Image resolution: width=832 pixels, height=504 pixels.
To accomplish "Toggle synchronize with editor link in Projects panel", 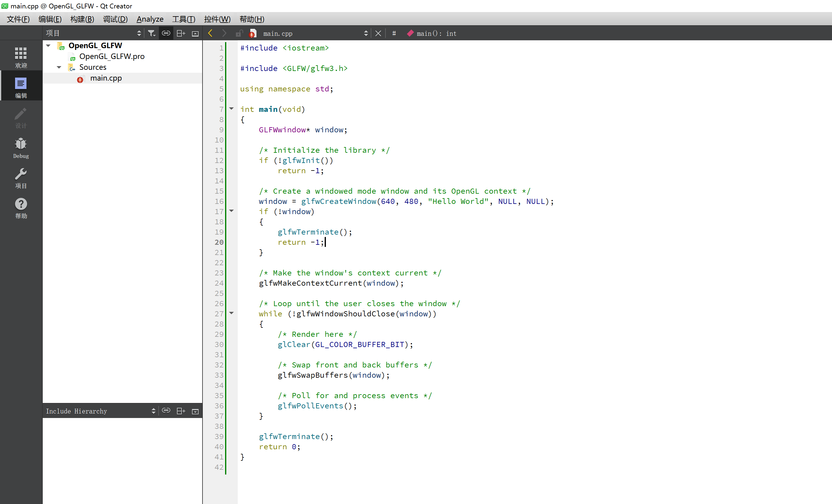I will pyautogui.click(x=166, y=33).
